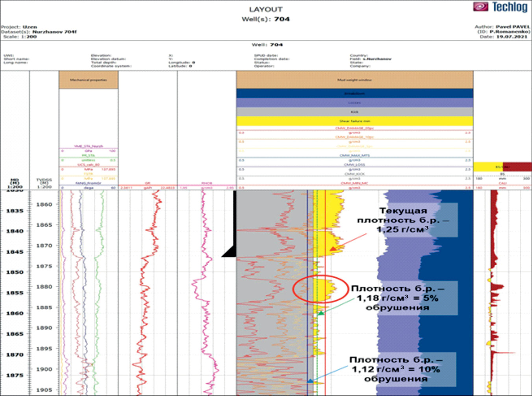Image resolution: width=532 pixels, height=396 pixels.
Task: Click the blue arrowhead near 1903 m
Action: pos(310,381)
